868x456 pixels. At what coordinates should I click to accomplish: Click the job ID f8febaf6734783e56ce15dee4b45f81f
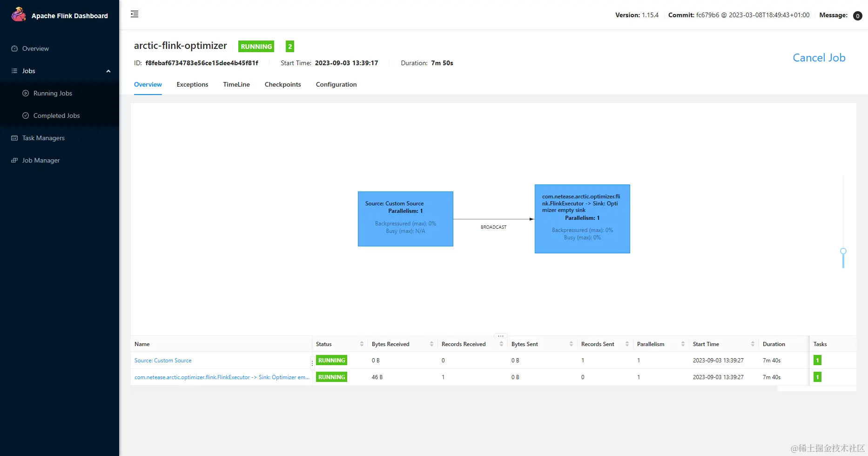[202, 63]
